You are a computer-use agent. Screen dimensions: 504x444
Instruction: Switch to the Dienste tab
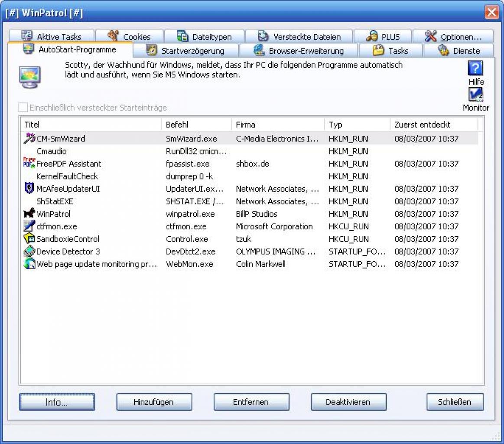click(458, 50)
